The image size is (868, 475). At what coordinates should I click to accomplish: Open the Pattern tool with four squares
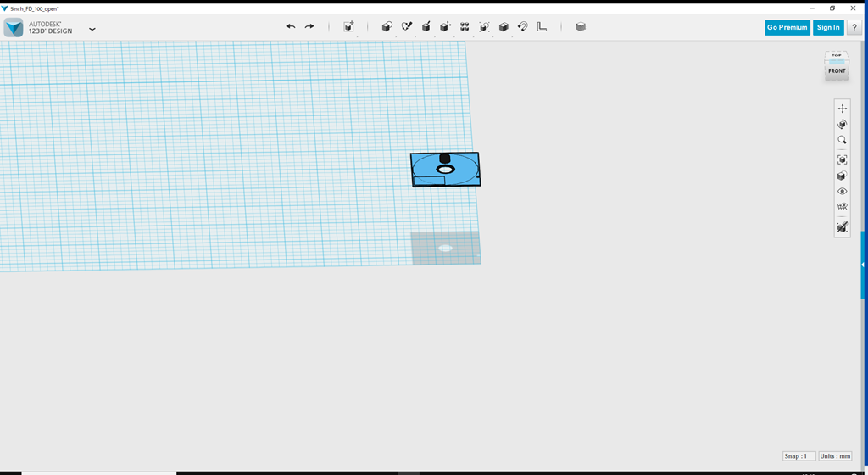point(465,27)
